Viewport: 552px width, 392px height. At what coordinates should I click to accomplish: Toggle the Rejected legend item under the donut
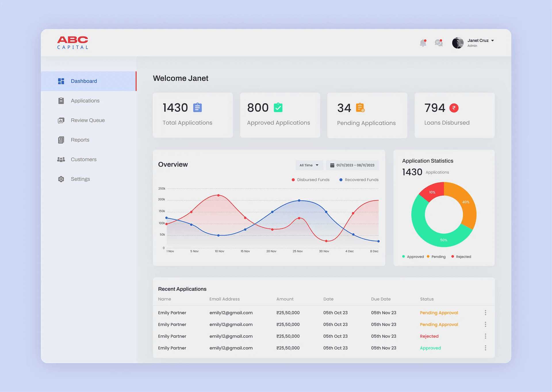[461, 257]
